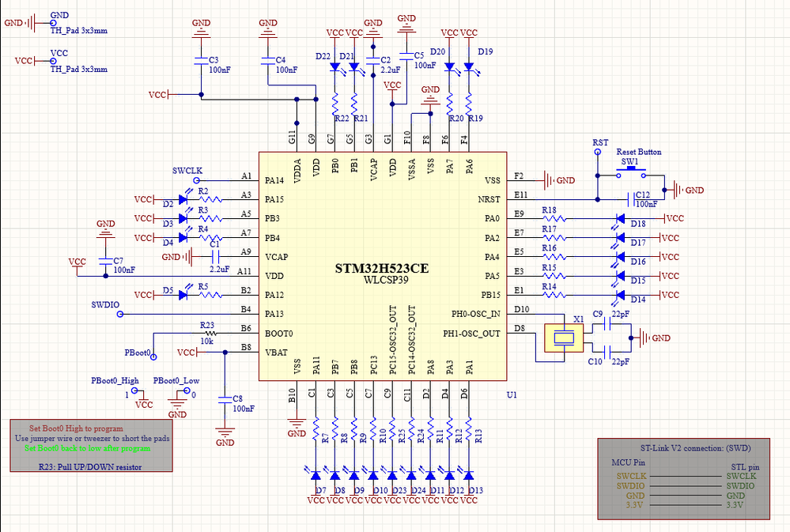Screen dimensions: 790x532
Task: Select capacitor C4 100nF symbol
Action: pyautogui.click(x=268, y=60)
